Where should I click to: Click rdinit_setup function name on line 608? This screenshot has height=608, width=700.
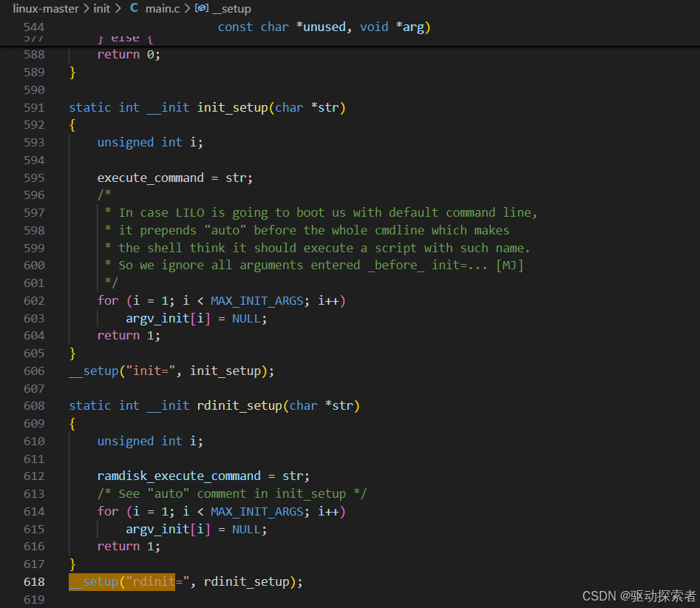(x=239, y=405)
